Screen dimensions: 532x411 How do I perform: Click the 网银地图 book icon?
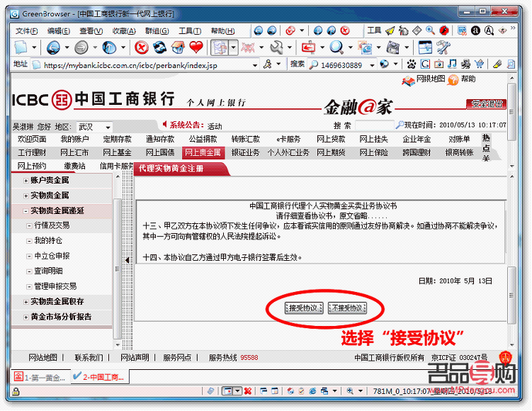click(408, 81)
